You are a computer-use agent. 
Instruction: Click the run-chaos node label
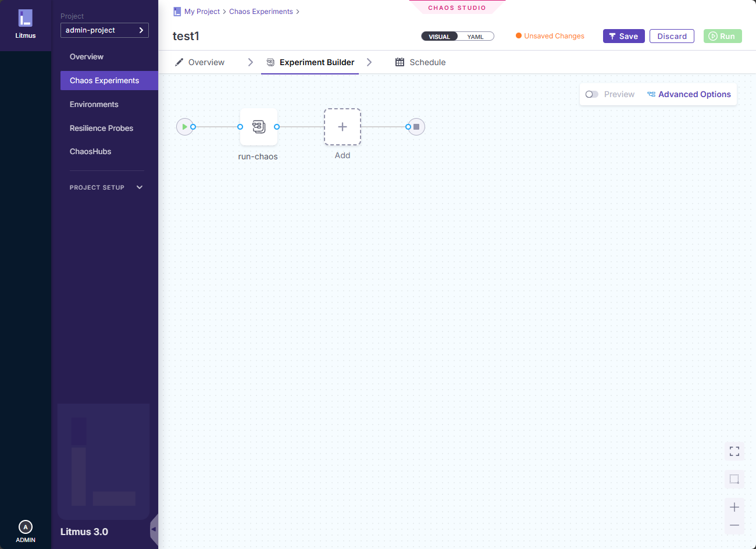pyautogui.click(x=258, y=156)
